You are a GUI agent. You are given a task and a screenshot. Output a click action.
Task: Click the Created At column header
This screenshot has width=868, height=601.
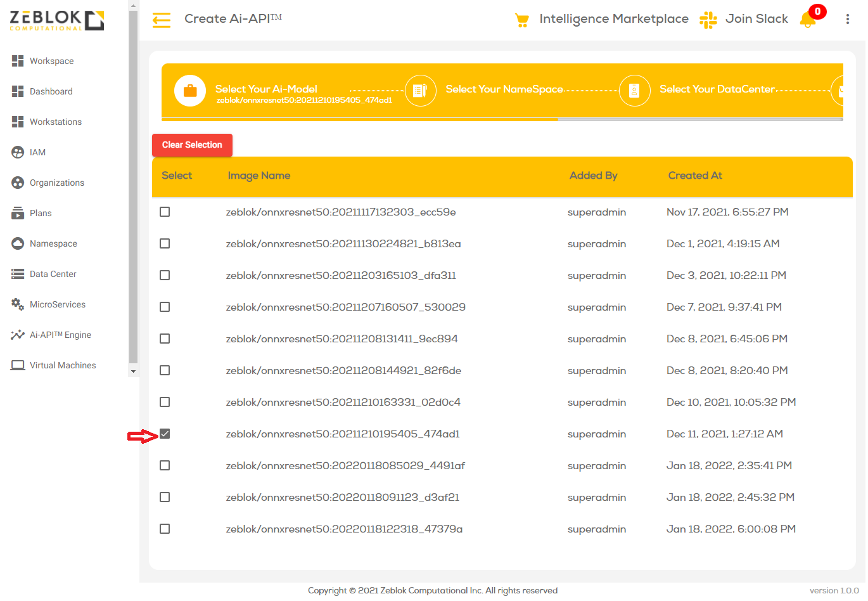pos(695,176)
